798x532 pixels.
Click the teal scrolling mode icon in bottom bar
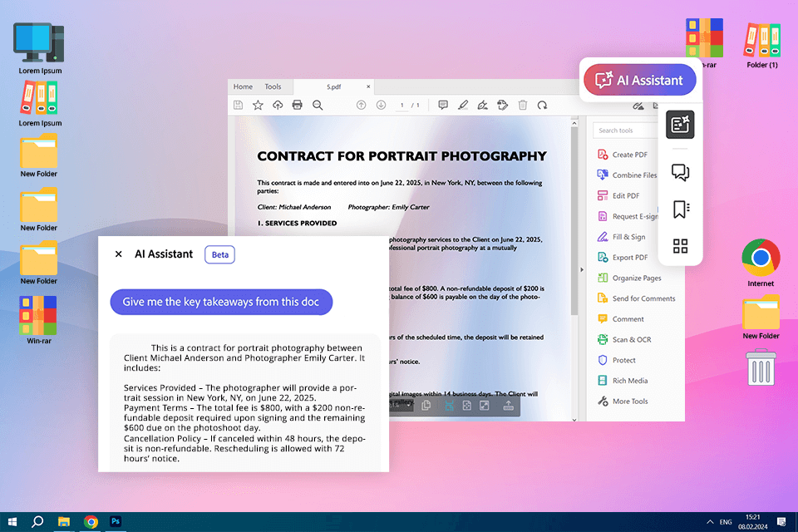tap(449, 406)
